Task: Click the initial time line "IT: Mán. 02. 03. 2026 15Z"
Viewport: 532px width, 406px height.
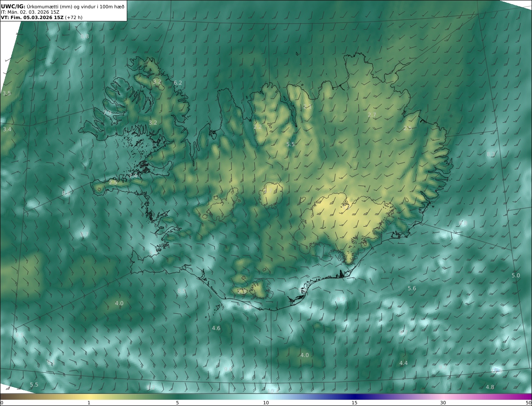Action: click(x=30, y=12)
